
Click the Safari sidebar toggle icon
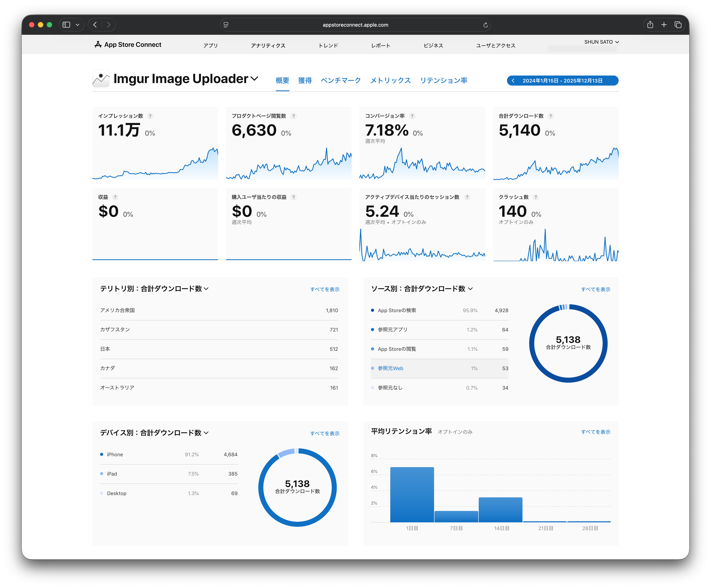(x=66, y=25)
